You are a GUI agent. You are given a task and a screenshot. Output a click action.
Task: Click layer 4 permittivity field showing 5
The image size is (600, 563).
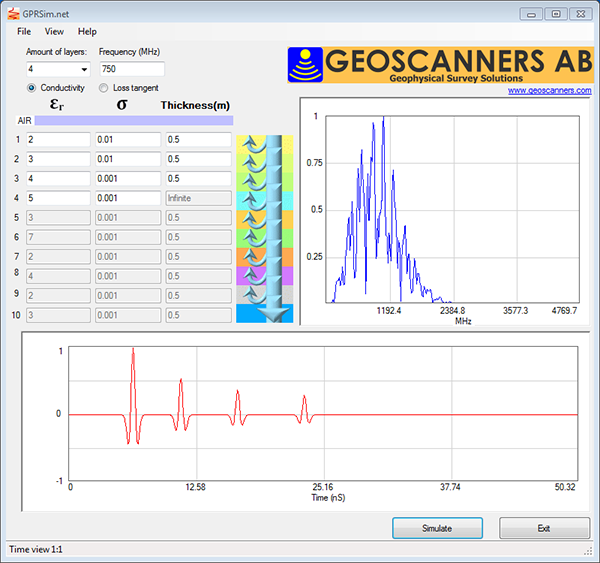pos(58,198)
